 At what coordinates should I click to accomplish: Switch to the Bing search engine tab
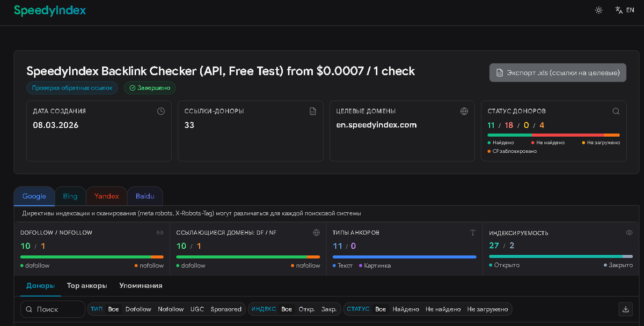(70, 196)
